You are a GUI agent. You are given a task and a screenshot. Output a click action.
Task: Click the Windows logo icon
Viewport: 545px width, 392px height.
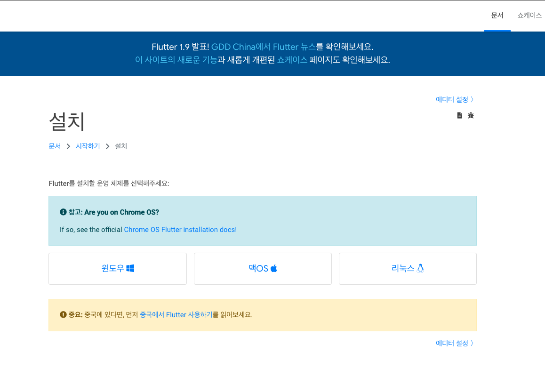[x=130, y=268]
